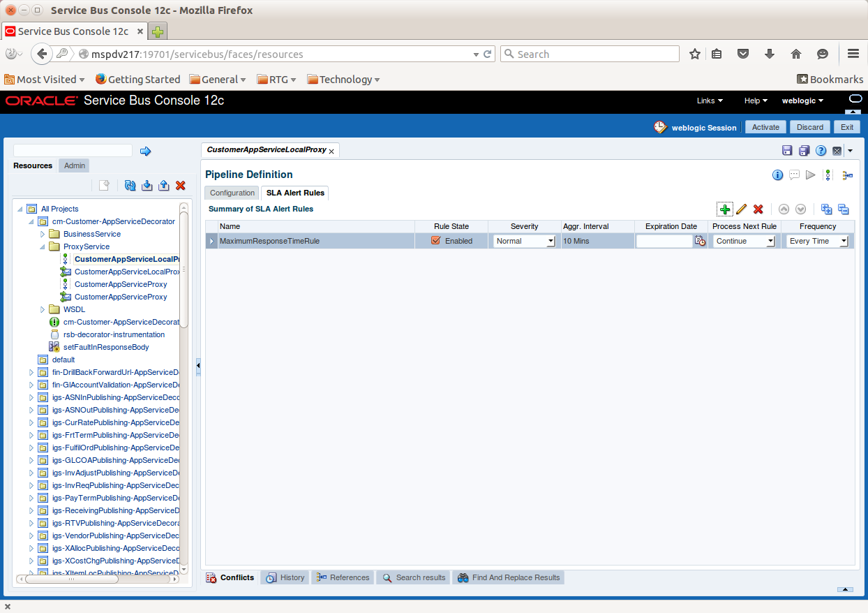Open the expiration date calendar picker

(700, 241)
